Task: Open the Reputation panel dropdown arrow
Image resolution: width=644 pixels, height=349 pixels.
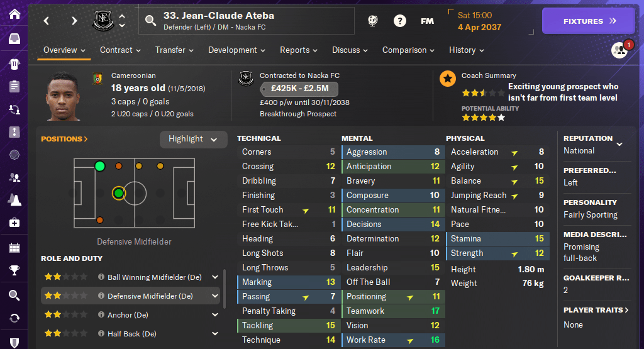Action: [x=619, y=144]
